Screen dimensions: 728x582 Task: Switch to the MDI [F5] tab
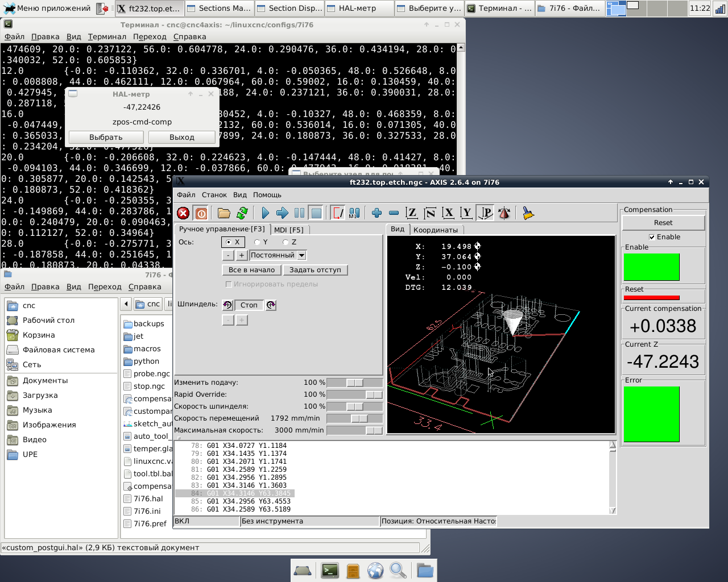click(x=288, y=230)
